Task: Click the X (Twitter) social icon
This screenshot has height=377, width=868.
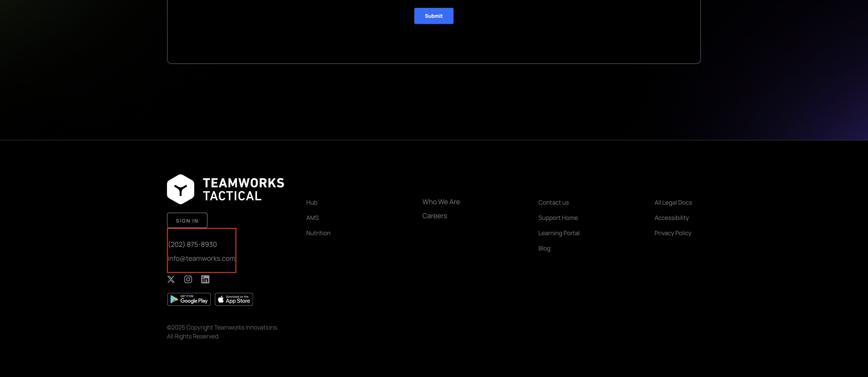Action: pyautogui.click(x=171, y=279)
